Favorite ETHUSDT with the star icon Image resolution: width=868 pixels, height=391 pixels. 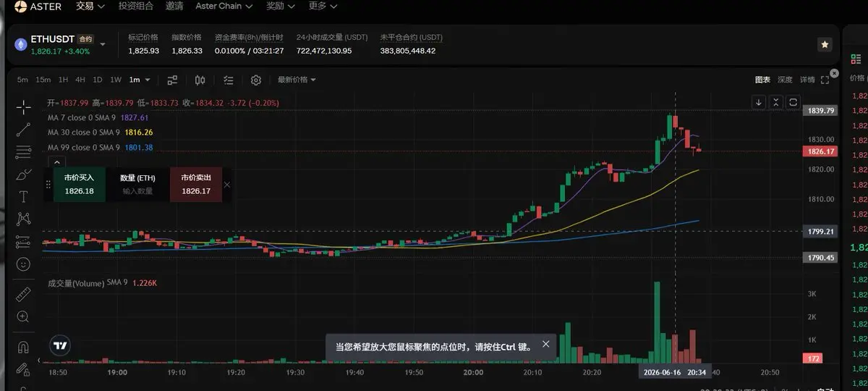(825, 44)
